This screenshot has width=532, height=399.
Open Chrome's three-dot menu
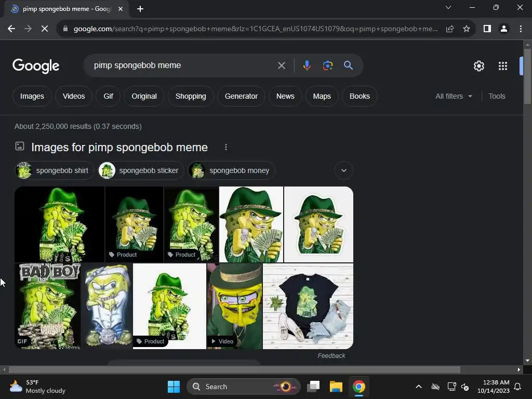[521, 29]
